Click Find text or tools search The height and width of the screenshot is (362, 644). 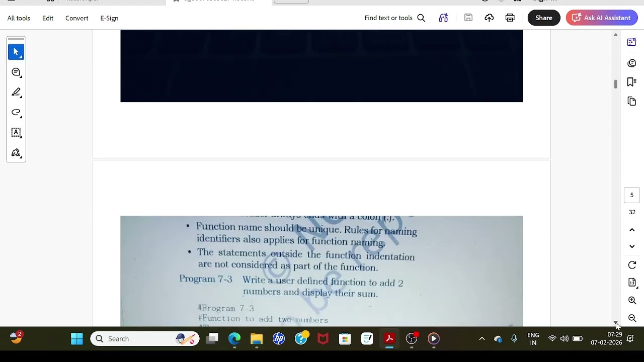(395, 18)
